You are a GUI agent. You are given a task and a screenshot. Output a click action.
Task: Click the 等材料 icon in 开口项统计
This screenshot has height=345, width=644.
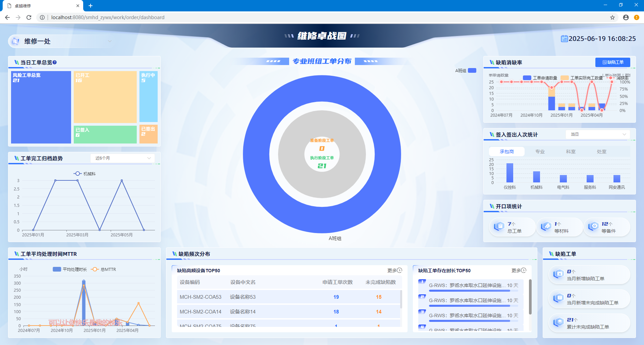[x=546, y=227]
